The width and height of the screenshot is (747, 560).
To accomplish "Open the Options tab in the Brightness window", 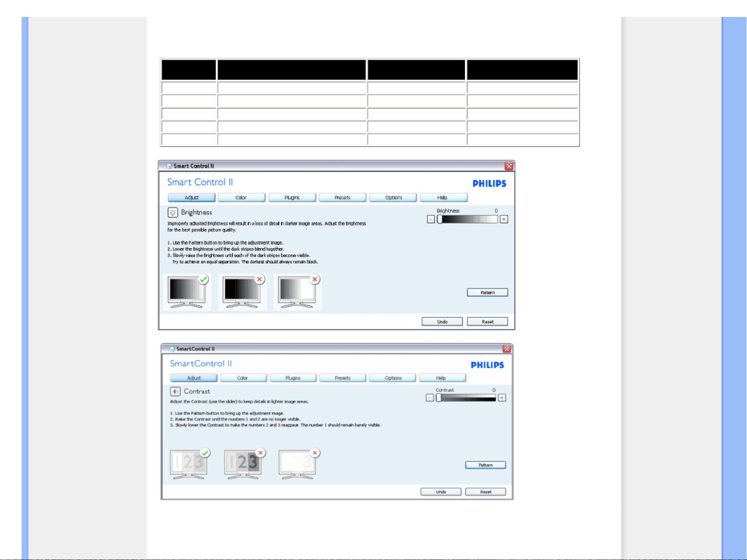I will [x=393, y=198].
